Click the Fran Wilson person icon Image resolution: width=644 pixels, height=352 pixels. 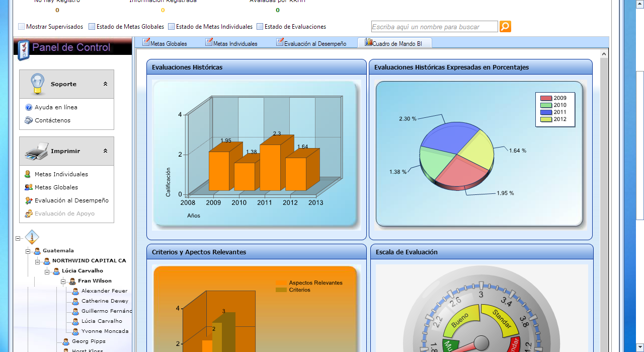(x=72, y=281)
